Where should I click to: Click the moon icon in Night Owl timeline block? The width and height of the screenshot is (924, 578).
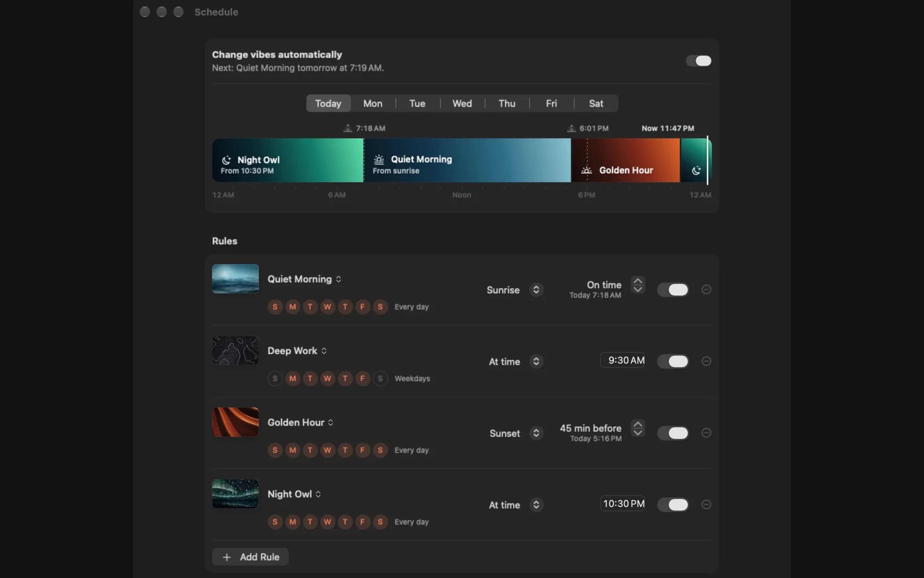pyautogui.click(x=227, y=160)
